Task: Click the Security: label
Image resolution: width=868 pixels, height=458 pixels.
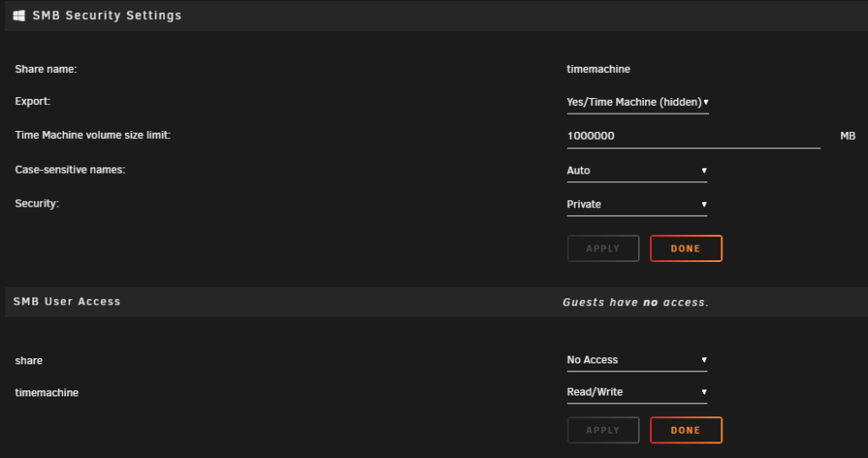Action: point(37,204)
